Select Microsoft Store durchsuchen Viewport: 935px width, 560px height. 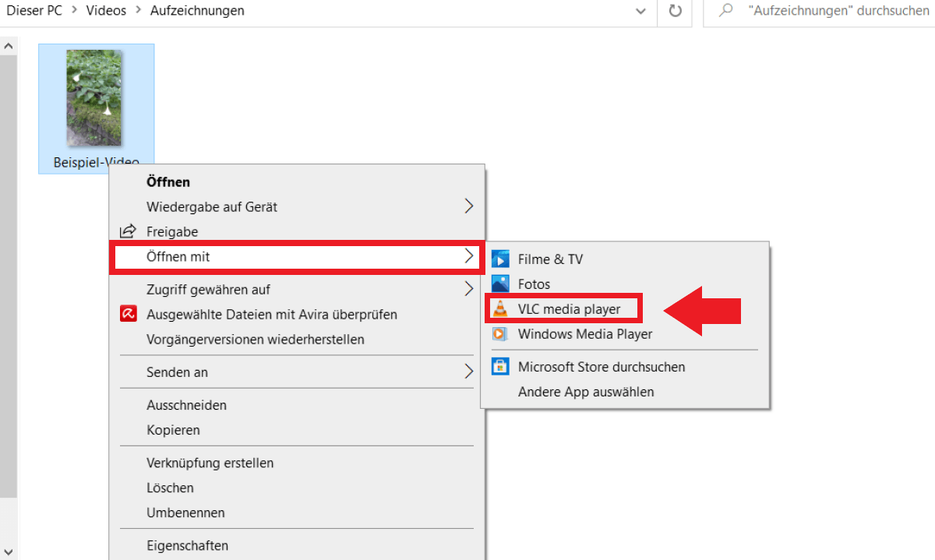point(625,367)
